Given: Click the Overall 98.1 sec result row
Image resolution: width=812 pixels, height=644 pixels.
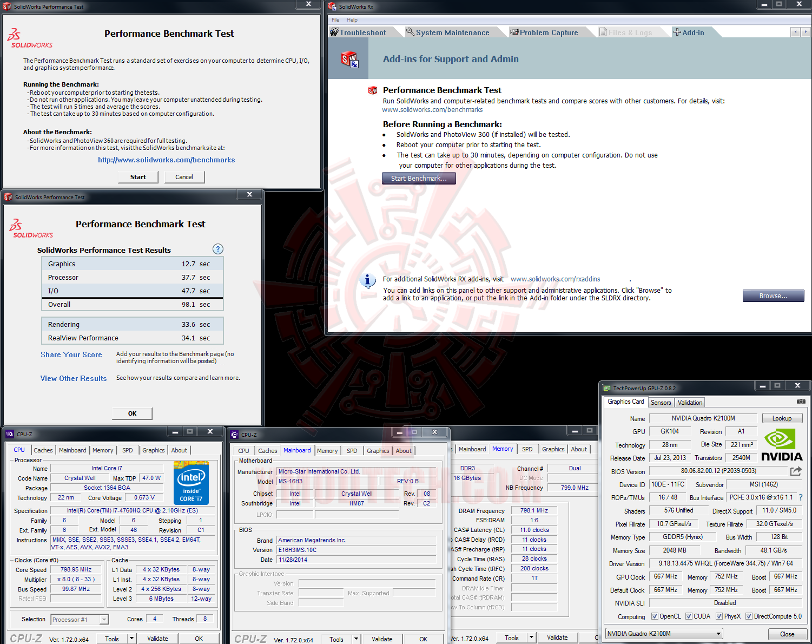Looking at the screenshot, I should tap(133, 305).
